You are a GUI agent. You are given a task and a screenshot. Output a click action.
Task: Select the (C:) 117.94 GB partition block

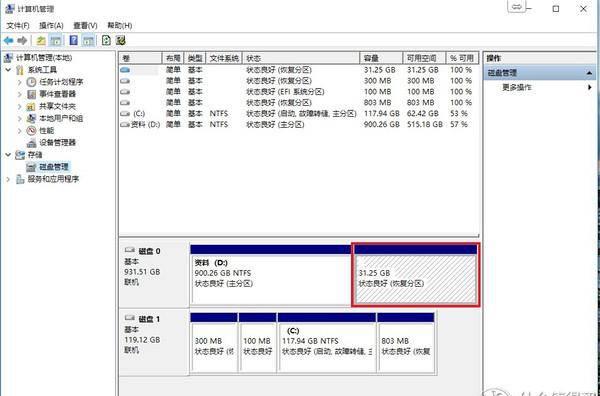click(327, 342)
